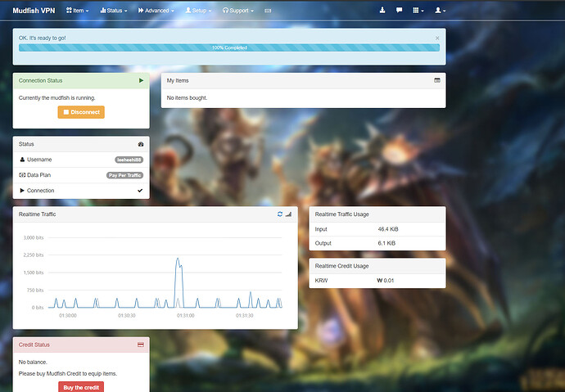Click the No balance message

coord(33,362)
